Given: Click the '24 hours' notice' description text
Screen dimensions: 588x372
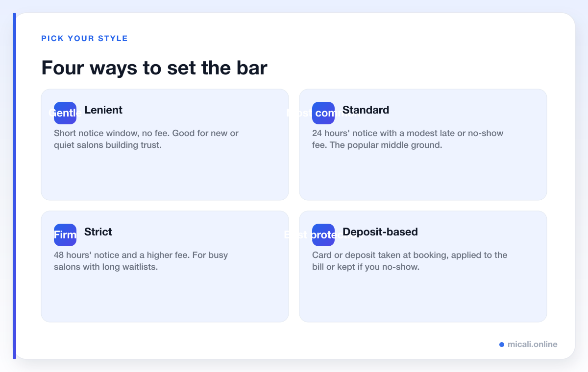Looking at the screenshot, I should (x=408, y=139).
